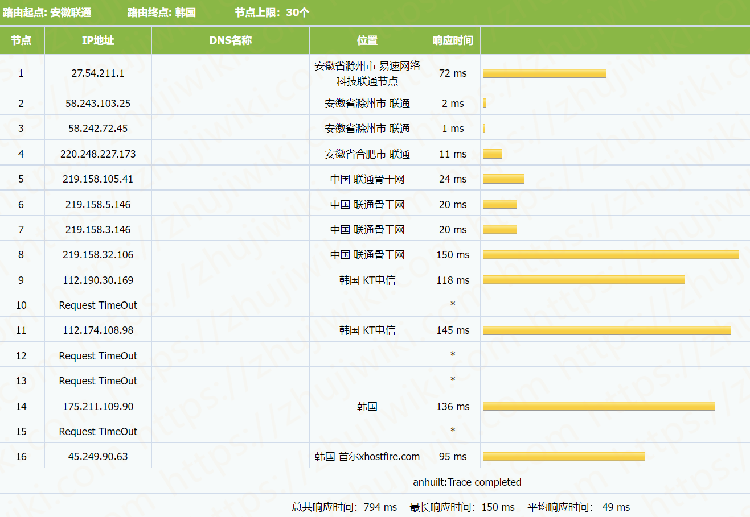Click the 路由起点: 安徽联通 label
Screen dimensions: 750x517
pyautogui.click(x=47, y=12)
